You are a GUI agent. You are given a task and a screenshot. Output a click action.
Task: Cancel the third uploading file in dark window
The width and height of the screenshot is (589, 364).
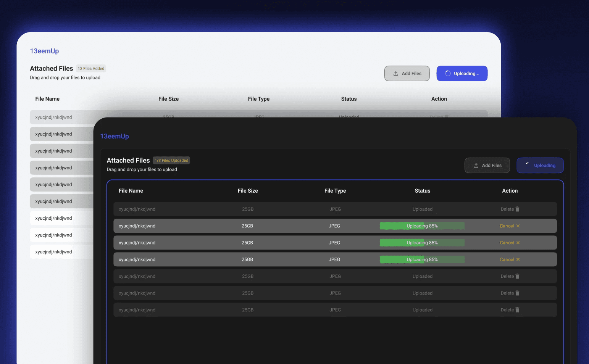pyautogui.click(x=510, y=259)
